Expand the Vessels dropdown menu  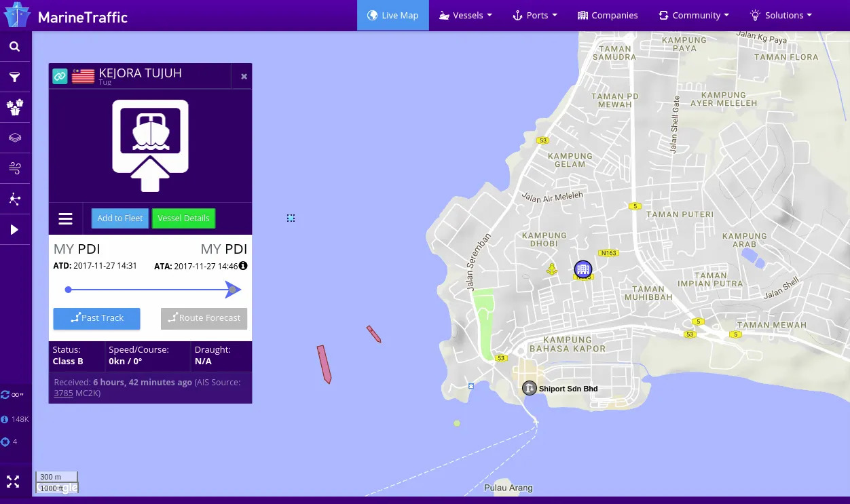coord(465,15)
